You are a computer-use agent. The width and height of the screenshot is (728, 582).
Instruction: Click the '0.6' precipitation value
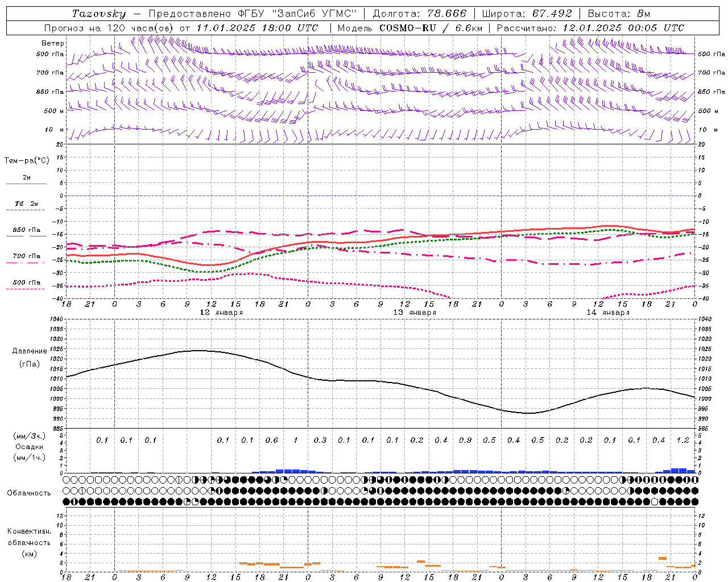click(272, 440)
